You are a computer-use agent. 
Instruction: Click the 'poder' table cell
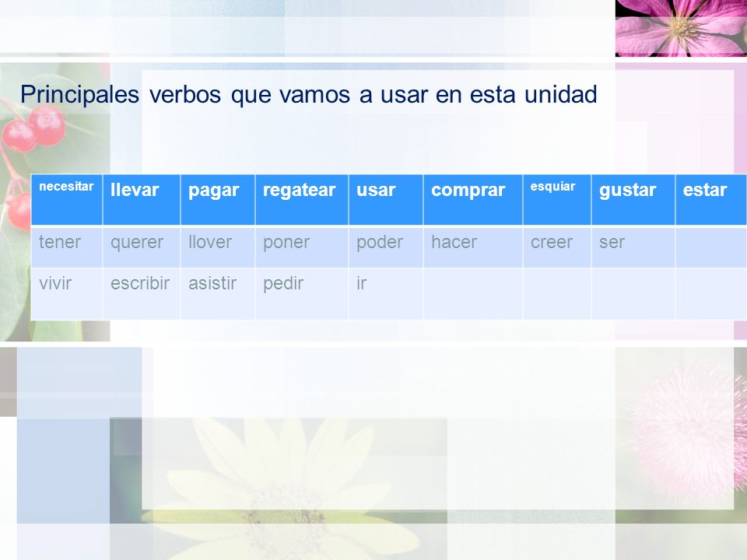coord(386,247)
